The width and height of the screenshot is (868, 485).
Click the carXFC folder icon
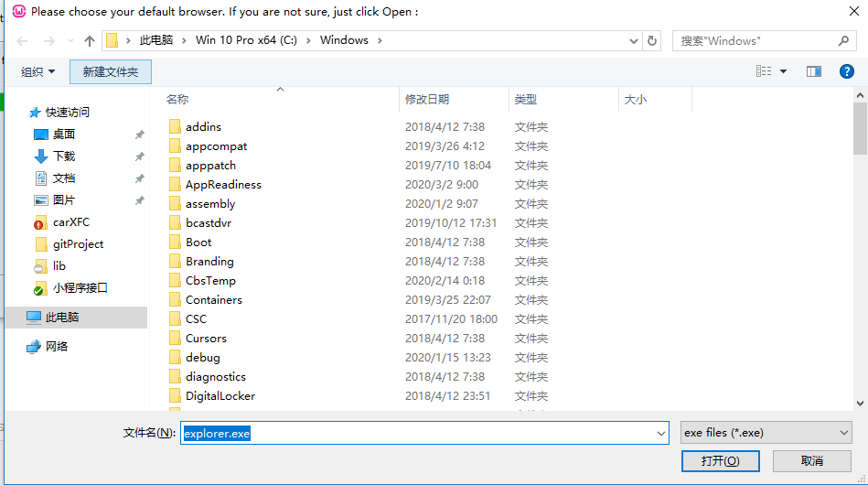pyautogui.click(x=40, y=222)
